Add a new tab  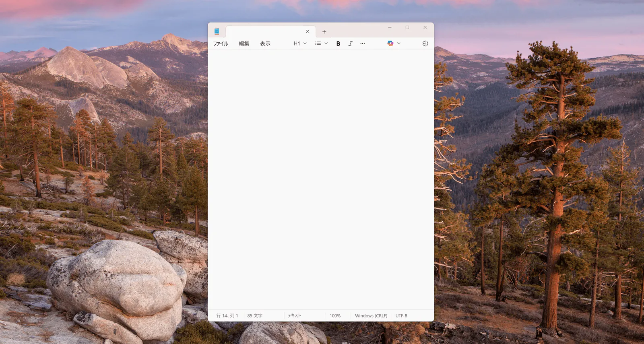point(324,31)
